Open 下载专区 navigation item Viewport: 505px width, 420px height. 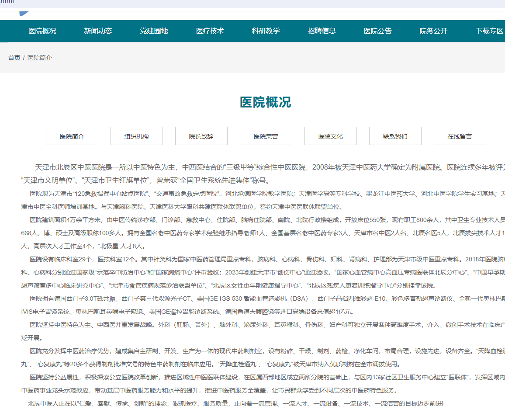[490, 31]
